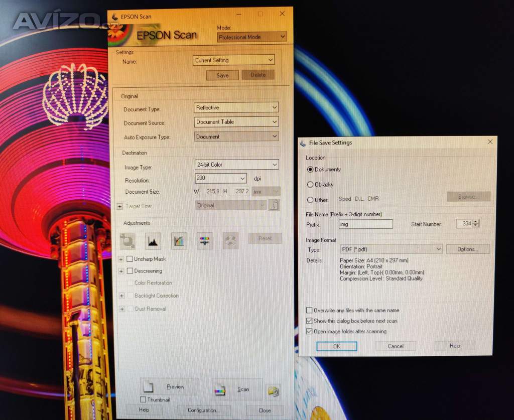
Task: Open Auto Exposure Type dropdown
Action: coord(236,136)
